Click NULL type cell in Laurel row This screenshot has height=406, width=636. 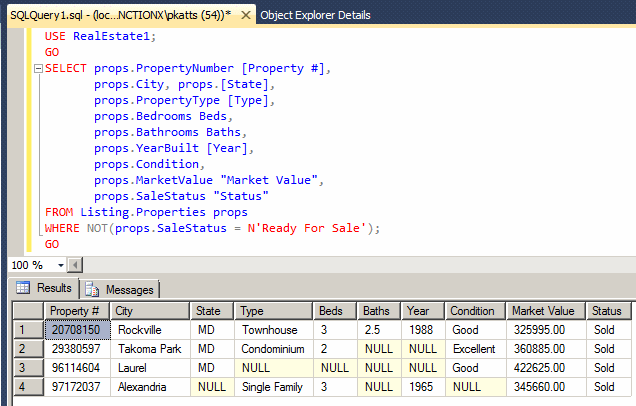coord(274,368)
